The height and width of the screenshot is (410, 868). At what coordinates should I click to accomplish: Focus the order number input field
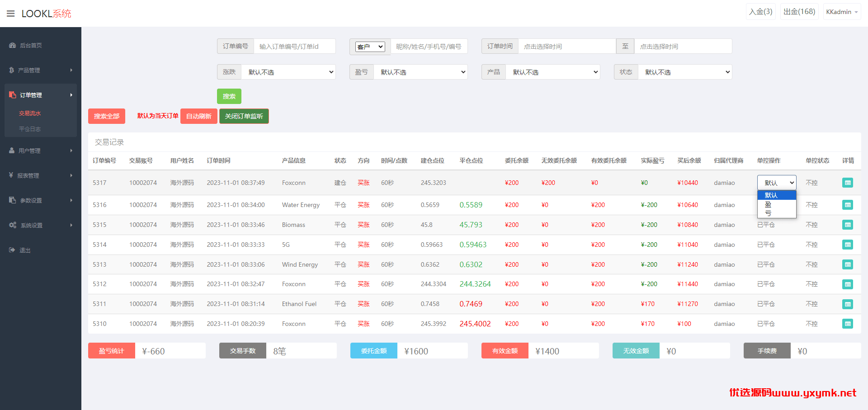tap(295, 46)
